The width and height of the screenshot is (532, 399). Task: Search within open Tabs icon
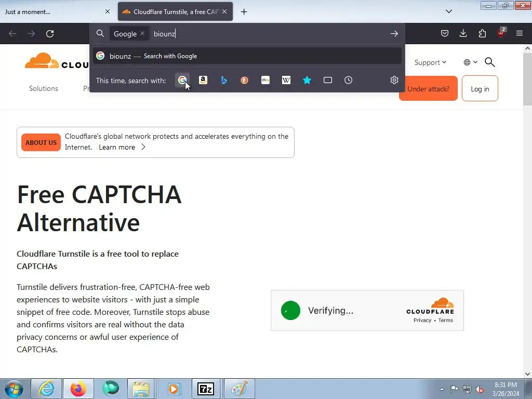click(x=328, y=80)
